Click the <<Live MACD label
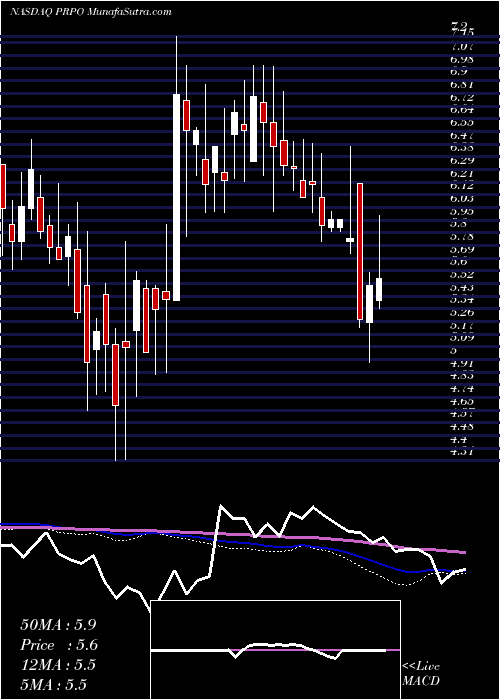Screen dimensions: 500x700 [x=421, y=673]
